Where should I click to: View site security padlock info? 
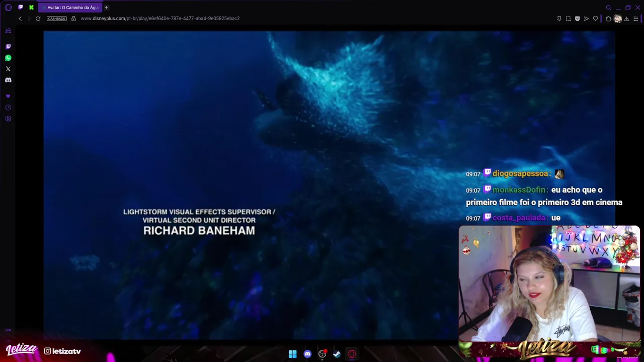[x=73, y=19]
